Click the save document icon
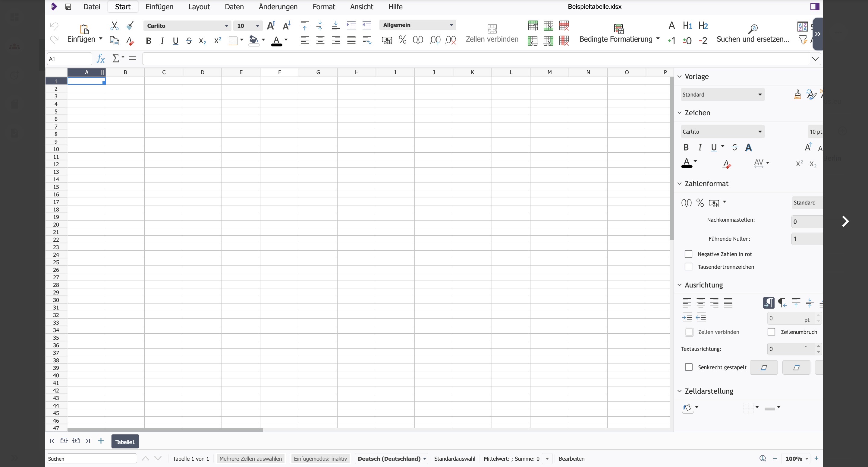 coord(68,7)
